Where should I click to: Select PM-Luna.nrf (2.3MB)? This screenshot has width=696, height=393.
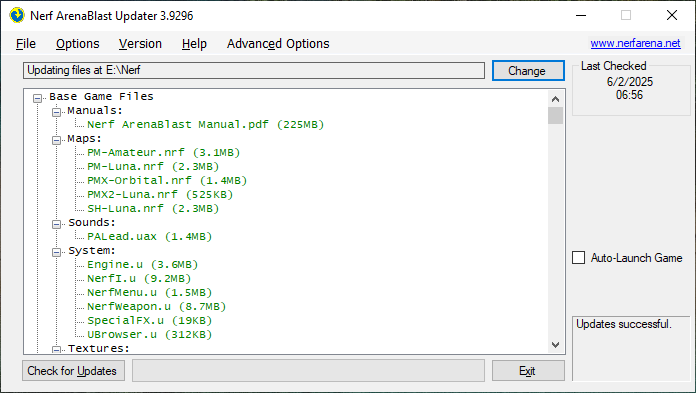pyautogui.click(x=153, y=167)
